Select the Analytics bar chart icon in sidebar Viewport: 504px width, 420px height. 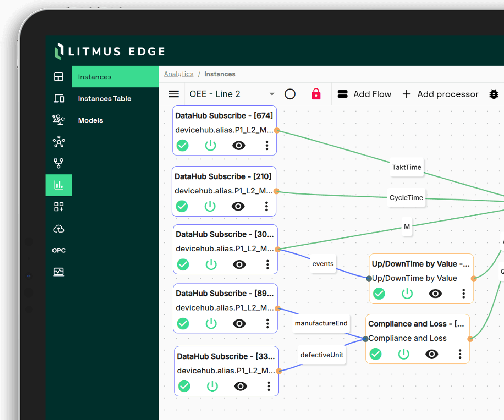[58, 185]
